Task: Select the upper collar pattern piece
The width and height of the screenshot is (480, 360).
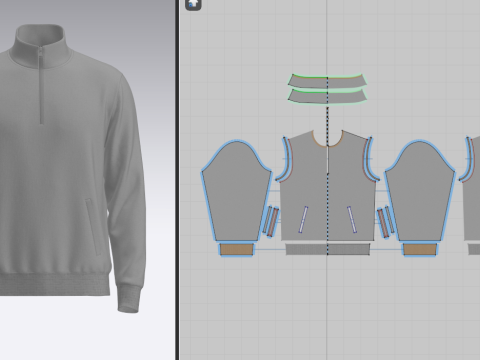Action: 327,82
